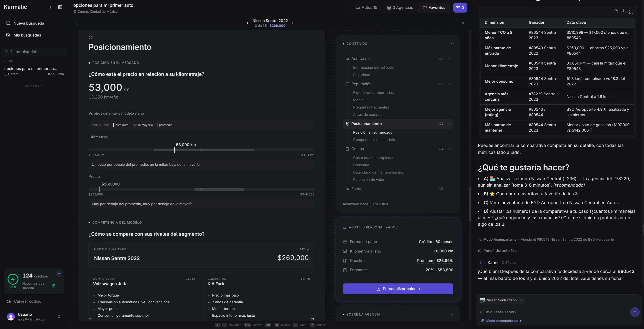
Task: Download the comparison table
Action: (x=624, y=12)
